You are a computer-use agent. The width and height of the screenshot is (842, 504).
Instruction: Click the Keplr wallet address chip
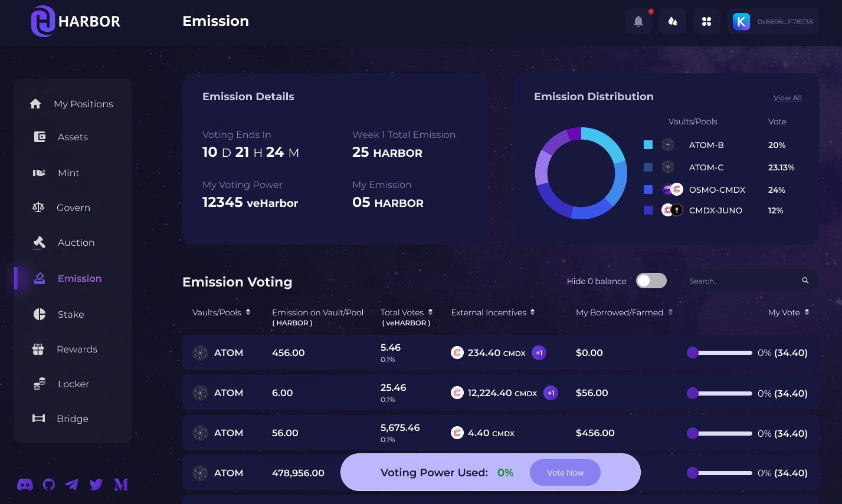point(774,21)
